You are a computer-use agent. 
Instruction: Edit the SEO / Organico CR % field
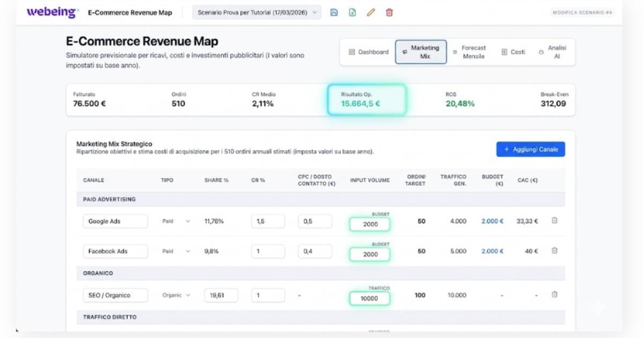point(268,295)
